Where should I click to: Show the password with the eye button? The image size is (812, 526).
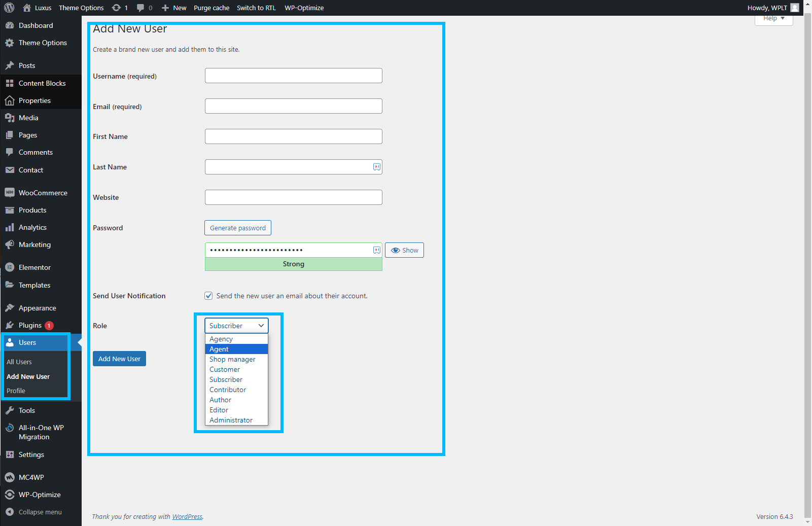coord(404,250)
